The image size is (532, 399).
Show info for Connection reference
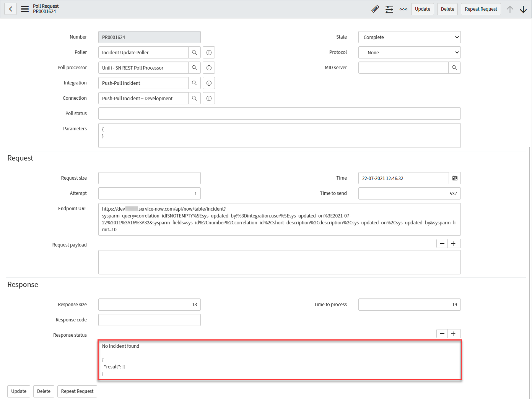pos(209,98)
